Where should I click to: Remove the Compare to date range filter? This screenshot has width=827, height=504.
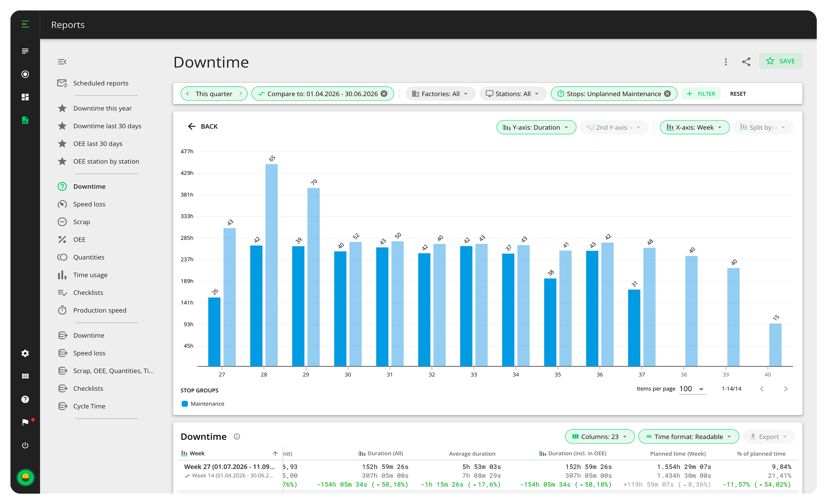[x=384, y=94]
